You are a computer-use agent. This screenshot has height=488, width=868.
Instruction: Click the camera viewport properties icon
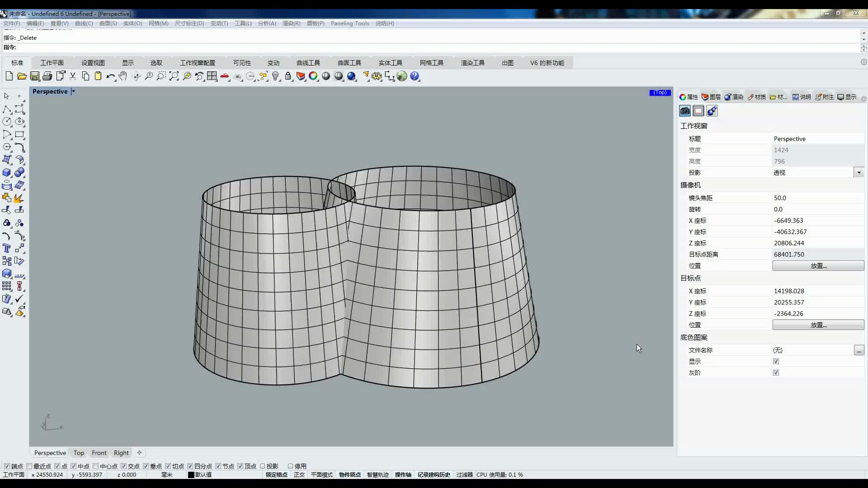(x=685, y=111)
